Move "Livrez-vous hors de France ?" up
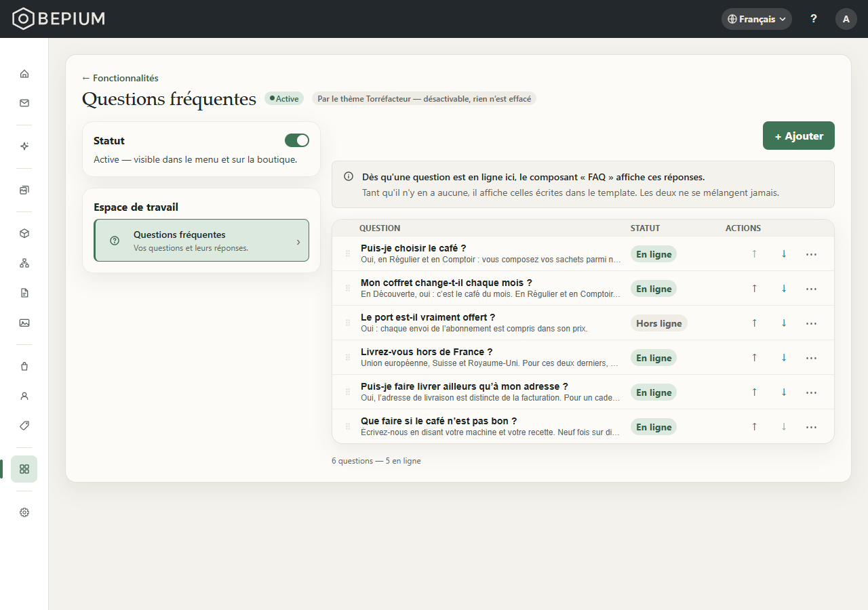The width and height of the screenshot is (868, 610). (x=754, y=358)
